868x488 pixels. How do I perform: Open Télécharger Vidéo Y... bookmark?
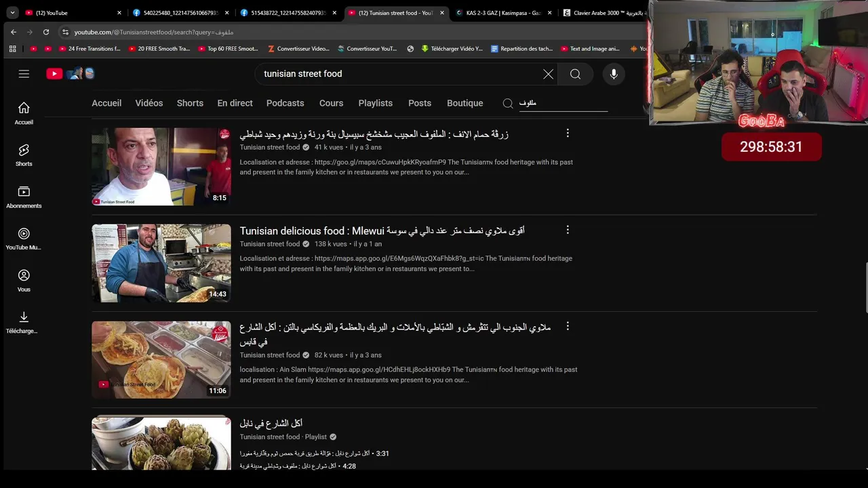pyautogui.click(x=452, y=49)
